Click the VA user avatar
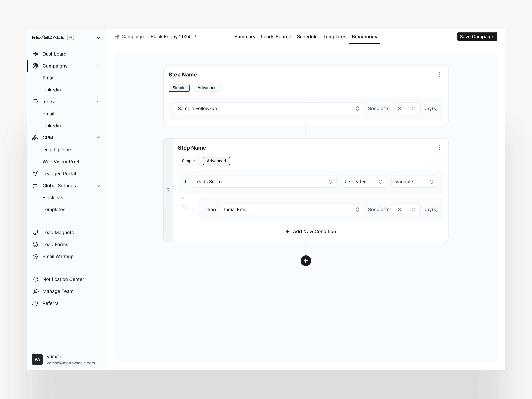Screen dimensions: 532x399 tap(37, 359)
